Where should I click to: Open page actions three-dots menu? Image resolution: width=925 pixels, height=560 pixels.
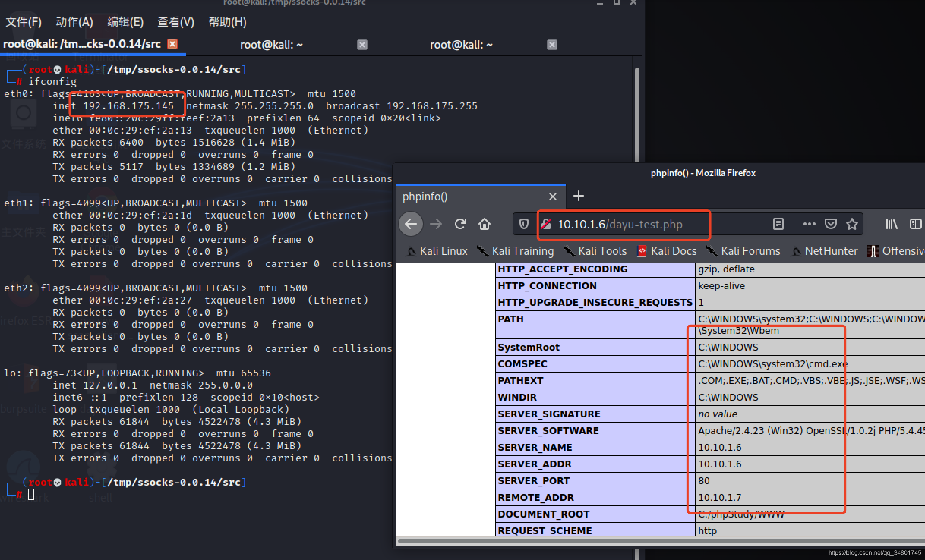[809, 224]
